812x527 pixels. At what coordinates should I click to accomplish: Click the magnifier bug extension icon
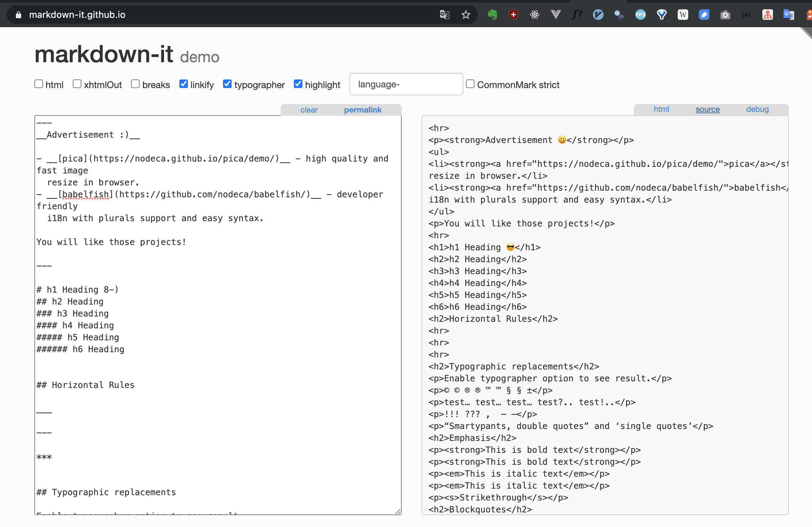click(x=619, y=15)
